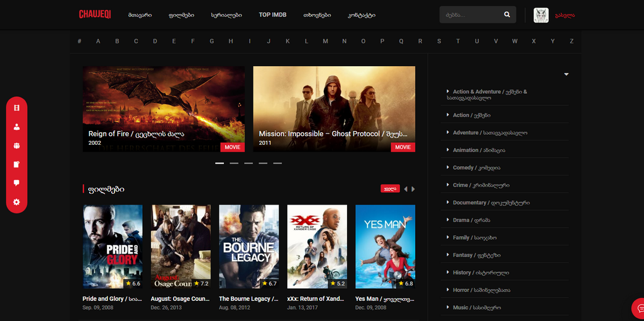This screenshot has width=644, height=321.
Task: Click The Bourne Legacy title link
Action: tap(249, 299)
